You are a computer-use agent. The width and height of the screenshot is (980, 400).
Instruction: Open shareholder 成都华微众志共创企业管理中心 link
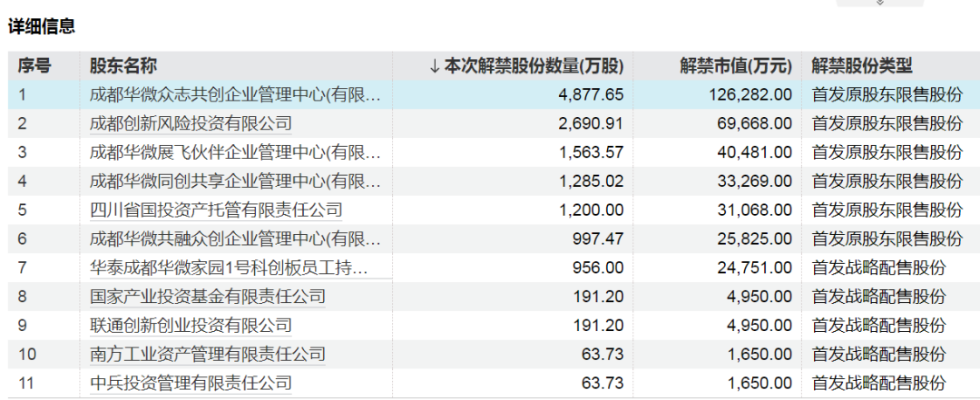234,95
